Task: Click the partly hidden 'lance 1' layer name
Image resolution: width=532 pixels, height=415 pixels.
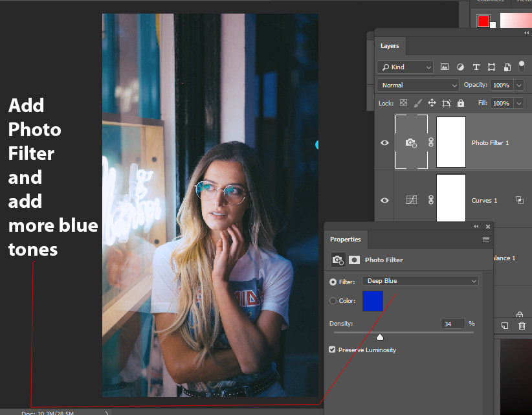Action: 504,258
